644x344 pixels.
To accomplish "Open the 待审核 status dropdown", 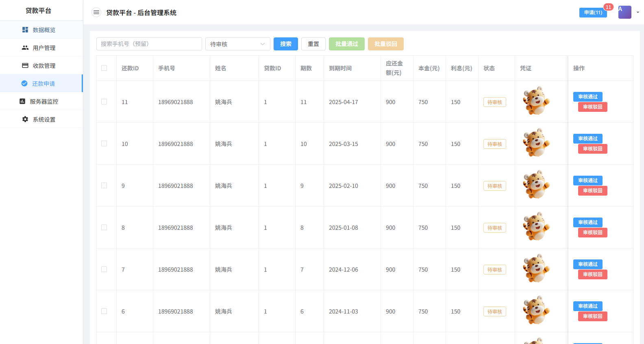I will [x=237, y=44].
